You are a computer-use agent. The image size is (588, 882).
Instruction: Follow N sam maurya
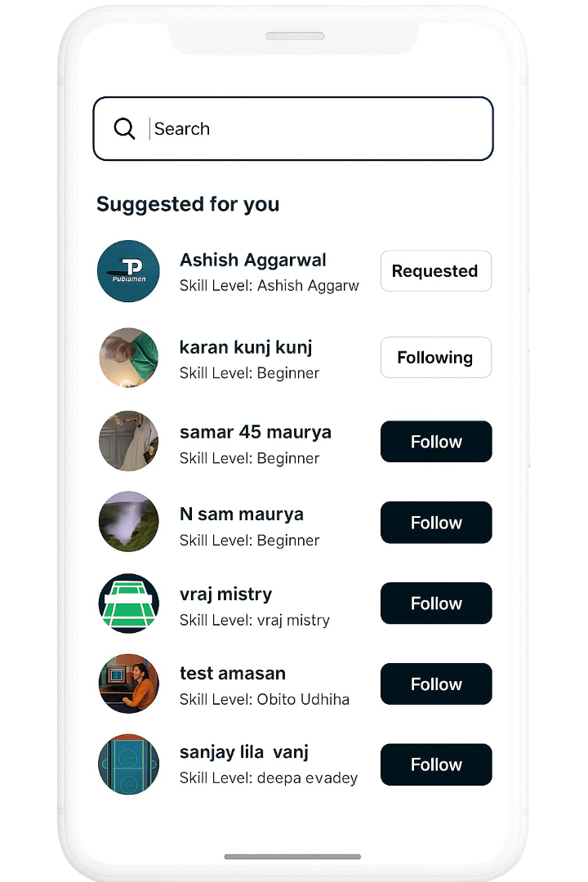436,523
